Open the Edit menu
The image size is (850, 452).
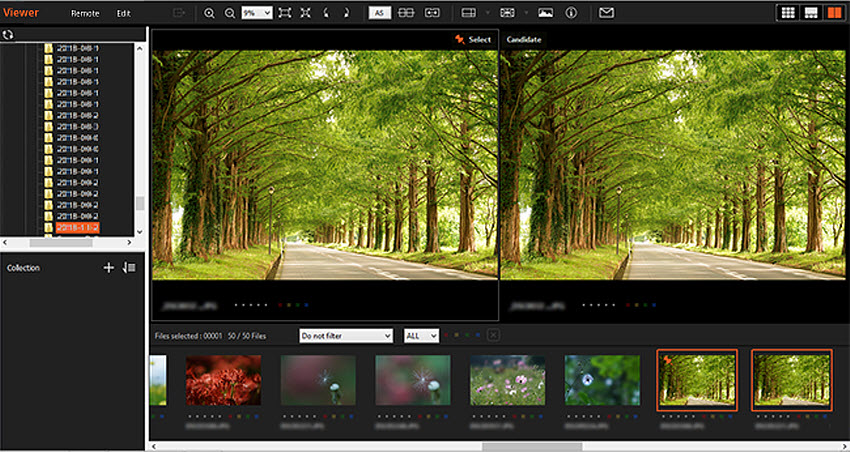124,14
